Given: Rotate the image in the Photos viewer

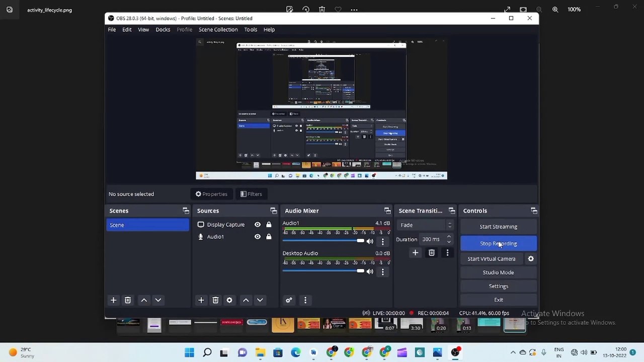Looking at the screenshot, I should click(306, 10).
